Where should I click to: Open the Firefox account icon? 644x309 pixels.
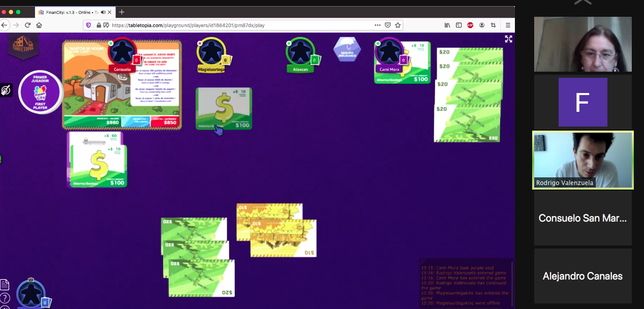coord(481,25)
